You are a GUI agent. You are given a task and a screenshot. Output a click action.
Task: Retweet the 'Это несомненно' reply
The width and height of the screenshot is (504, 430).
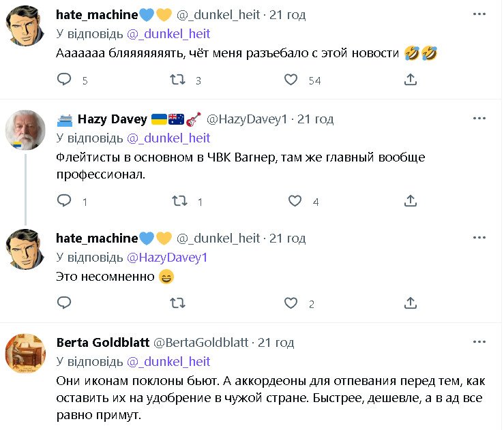click(177, 303)
